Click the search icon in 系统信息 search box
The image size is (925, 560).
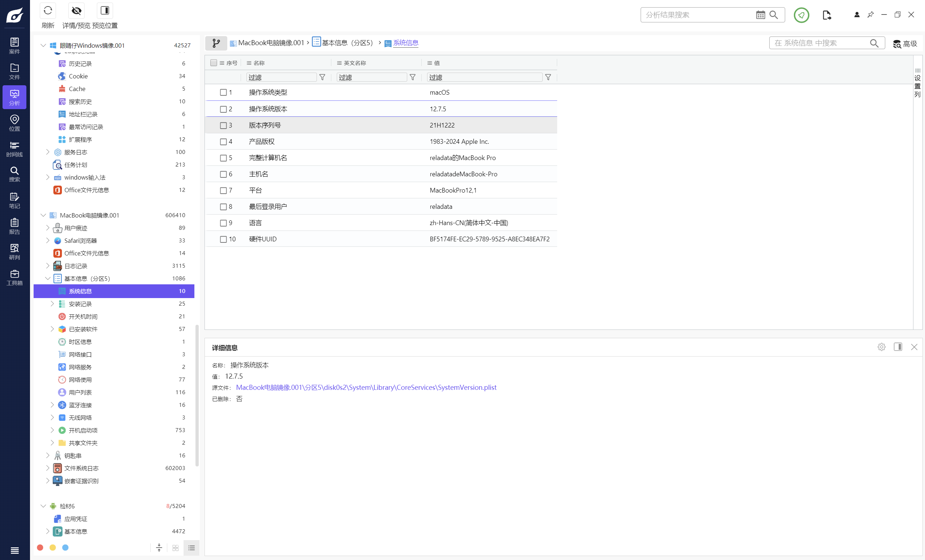pos(874,43)
